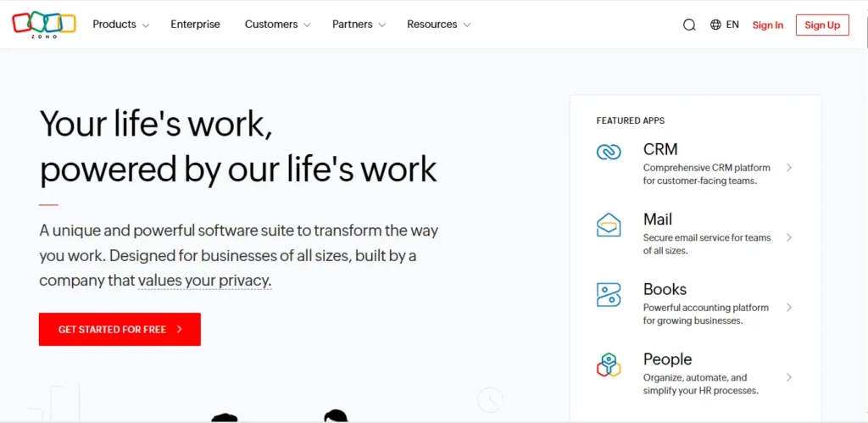Open the search magnifier icon
This screenshot has width=868, height=423.
point(689,25)
